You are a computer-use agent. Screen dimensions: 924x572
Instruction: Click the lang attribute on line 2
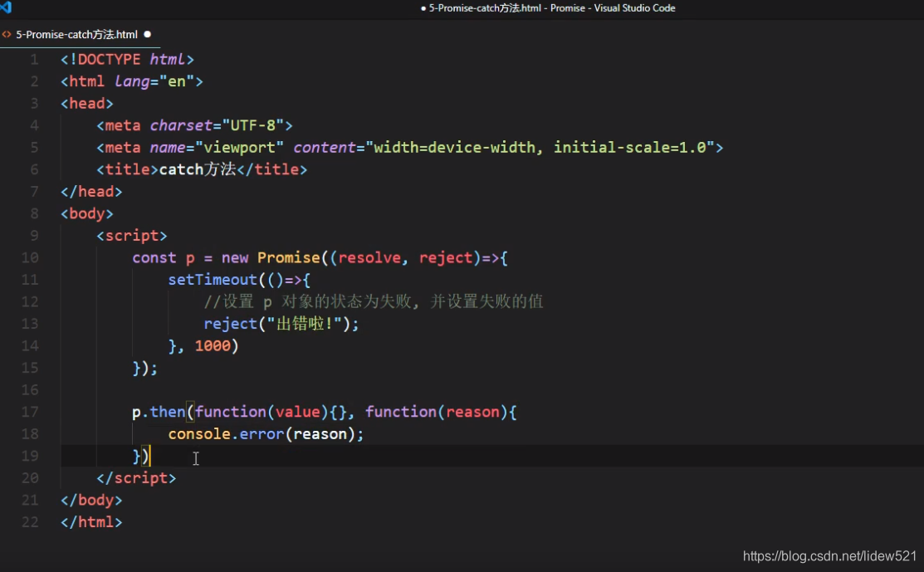[132, 81]
